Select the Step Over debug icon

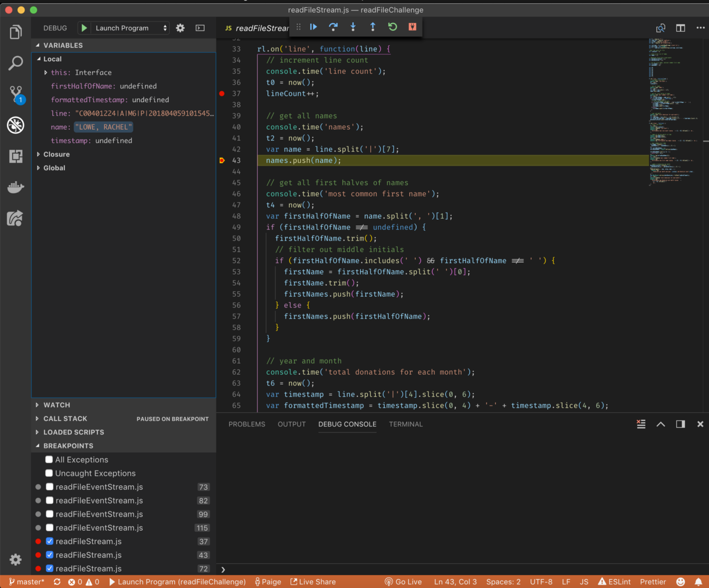tap(333, 27)
